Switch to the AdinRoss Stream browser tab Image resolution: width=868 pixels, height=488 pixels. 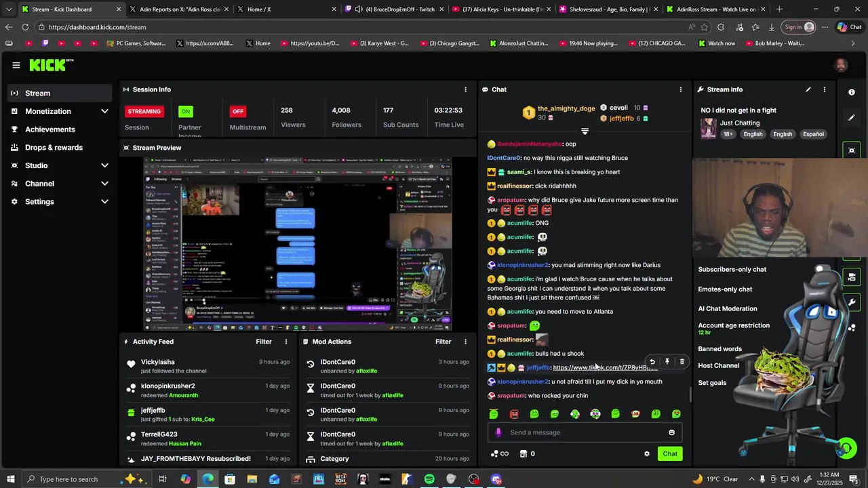point(714,9)
